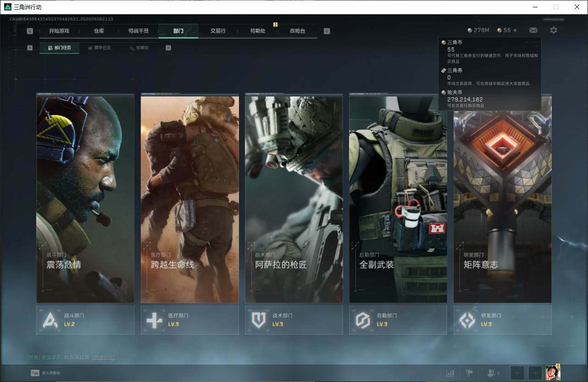The image size is (588, 382).
Task: Click the plus next to 55 coins
Action: coord(515,30)
